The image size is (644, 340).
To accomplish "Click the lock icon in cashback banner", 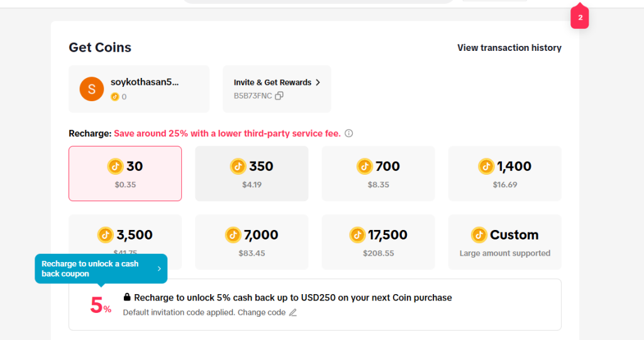I will coord(127,297).
